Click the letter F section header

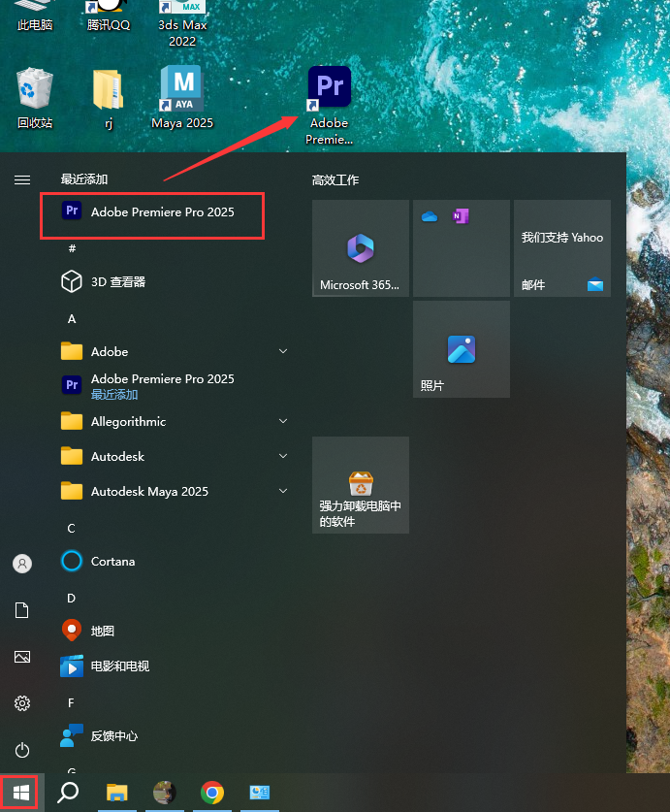[x=71, y=702]
